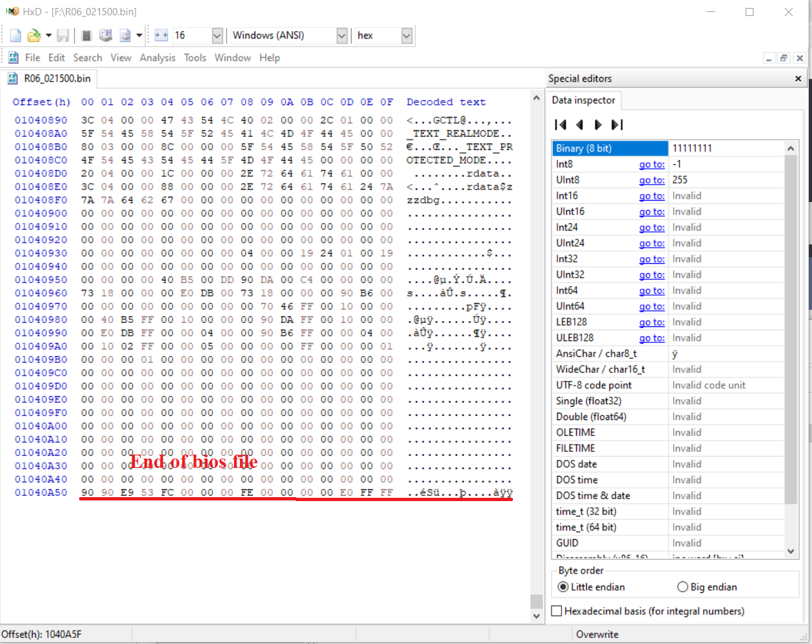The height and width of the screenshot is (644, 812).
Task: Enable Hexadecimal basis for integral numbers
Action: click(x=557, y=611)
